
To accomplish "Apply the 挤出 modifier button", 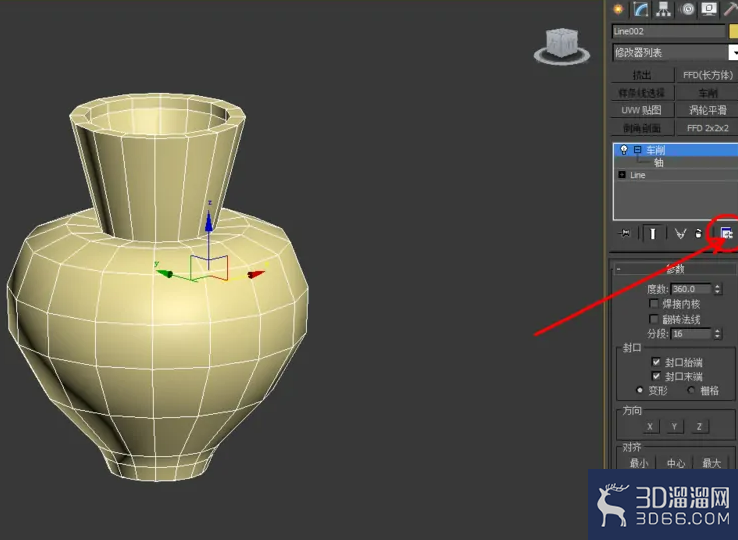I will coord(642,75).
